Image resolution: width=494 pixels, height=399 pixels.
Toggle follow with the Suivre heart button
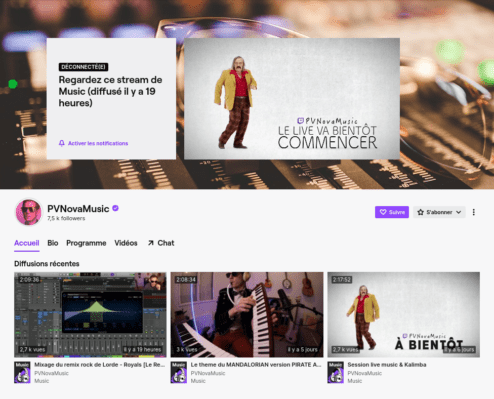[392, 212]
